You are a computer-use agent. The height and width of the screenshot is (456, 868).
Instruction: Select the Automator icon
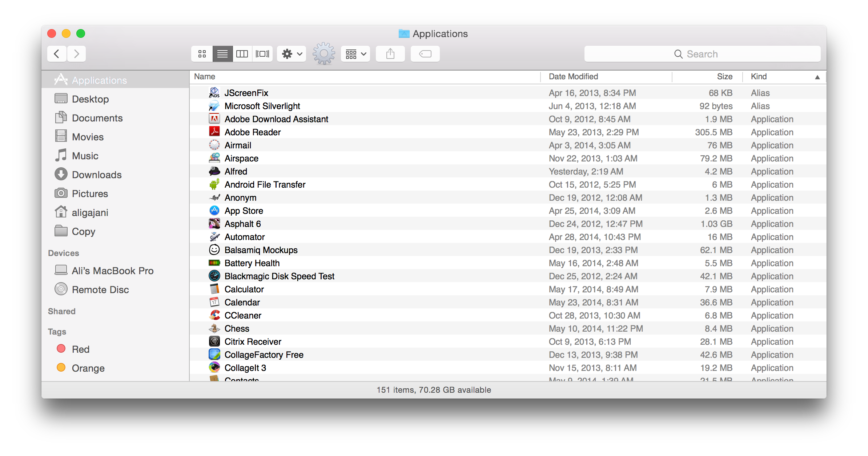(214, 237)
